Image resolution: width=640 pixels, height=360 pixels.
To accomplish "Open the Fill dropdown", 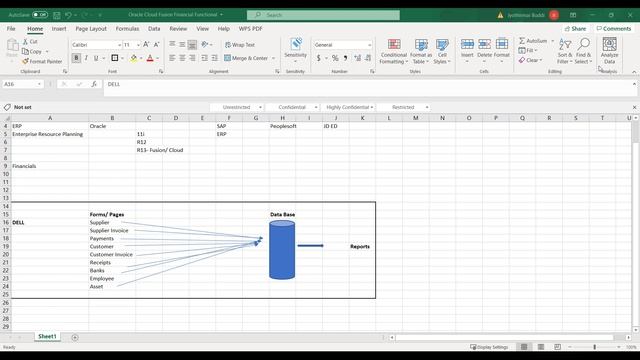I will pos(528,50).
